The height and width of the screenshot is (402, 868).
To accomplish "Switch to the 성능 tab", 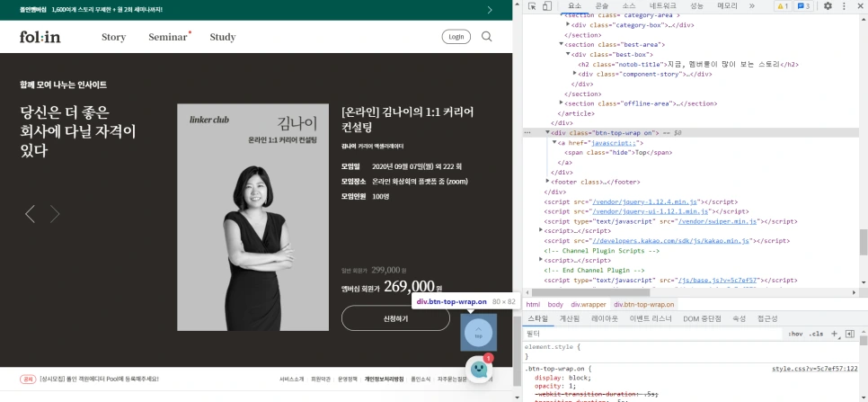I will (x=697, y=6).
